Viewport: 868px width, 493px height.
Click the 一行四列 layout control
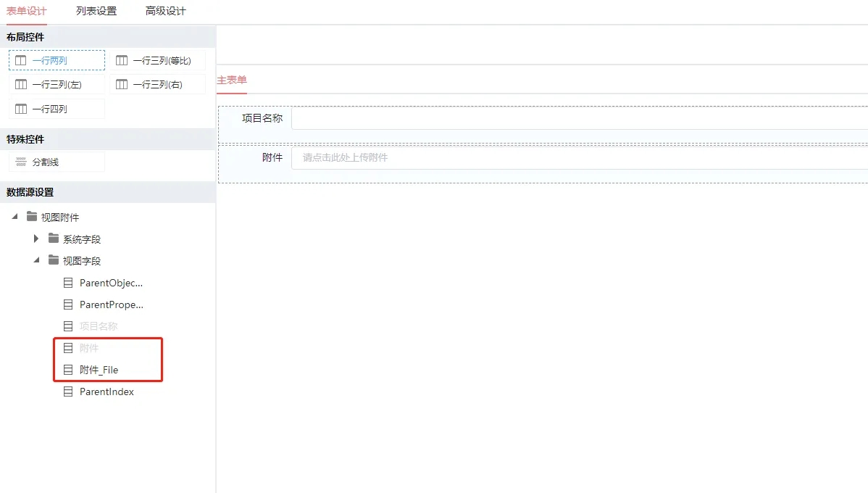pyautogui.click(x=57, y=109)
